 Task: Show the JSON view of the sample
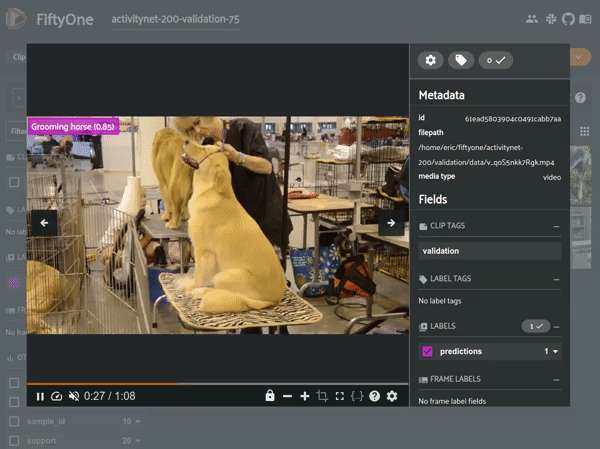coord(357,397)
